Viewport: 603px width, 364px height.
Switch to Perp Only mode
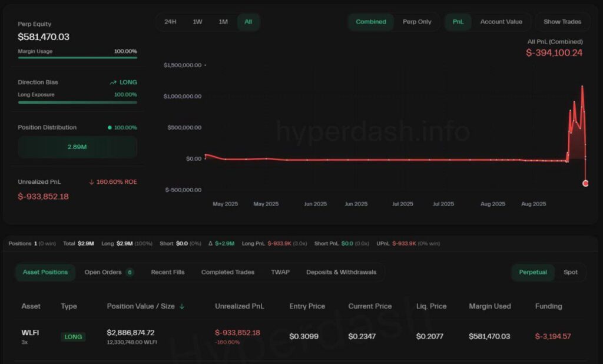417,22
